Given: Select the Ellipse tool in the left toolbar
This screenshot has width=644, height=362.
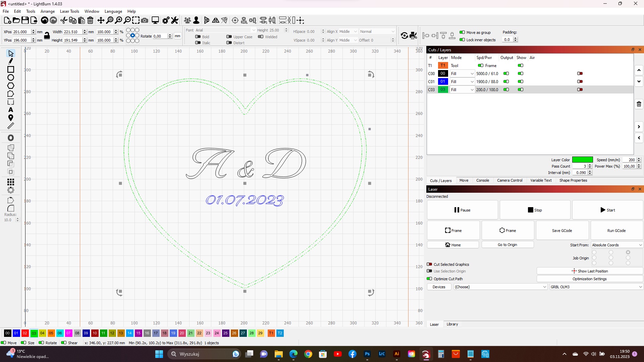Looking at the screenshot, I should [11, 77].
